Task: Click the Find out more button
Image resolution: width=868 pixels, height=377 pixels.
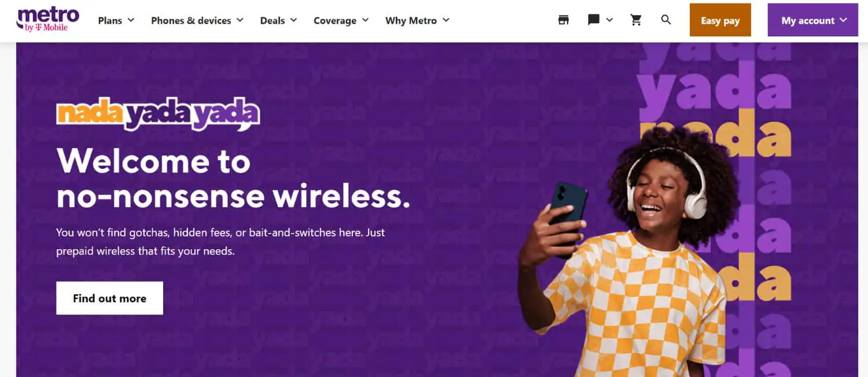Action: [109, 298]
